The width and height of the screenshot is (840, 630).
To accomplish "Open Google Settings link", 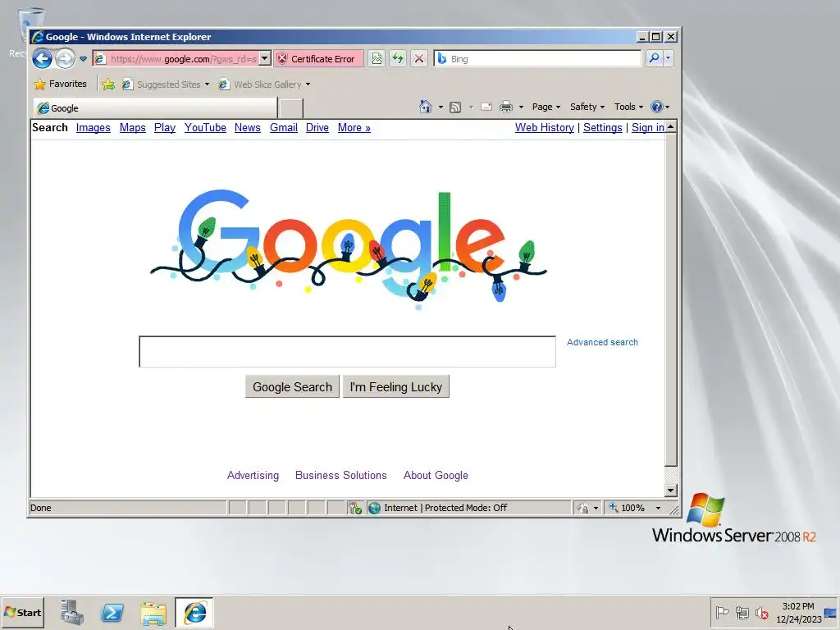I will click(603, 127).
